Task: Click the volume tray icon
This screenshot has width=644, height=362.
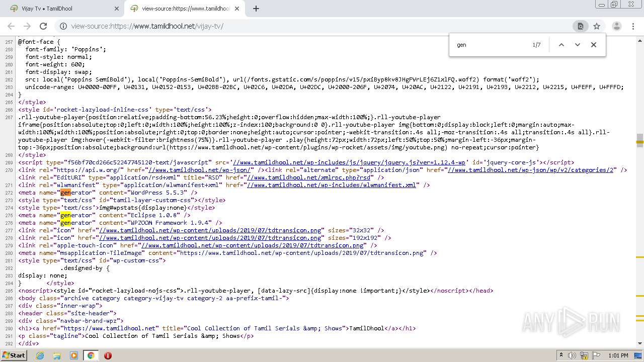Action: [572, 355]
